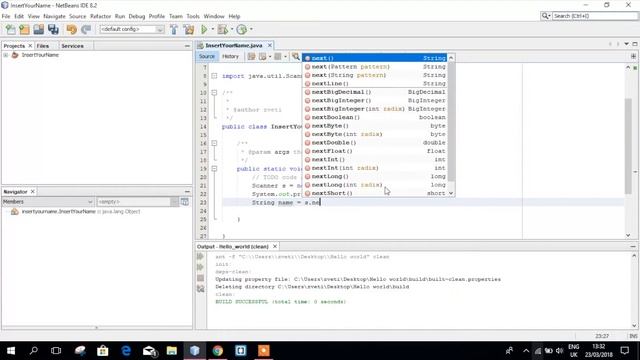Open the Window menu
640x360 pixels.
(x=214, y=16)
